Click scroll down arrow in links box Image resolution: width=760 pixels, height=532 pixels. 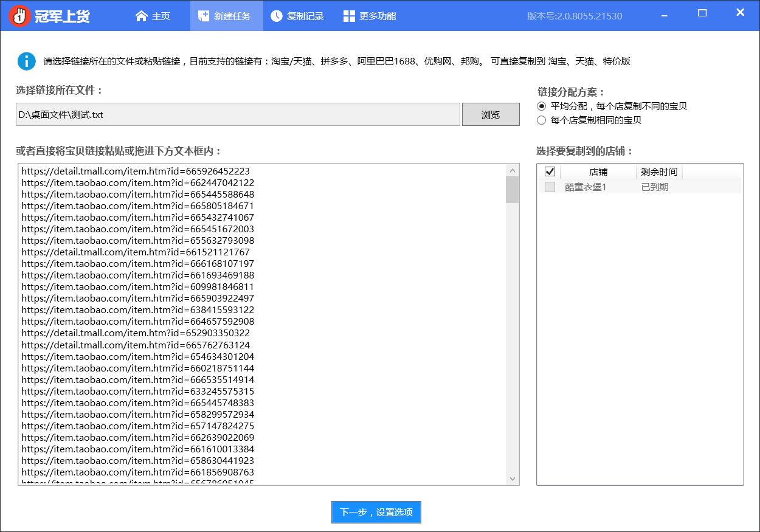tap(512, 478)
